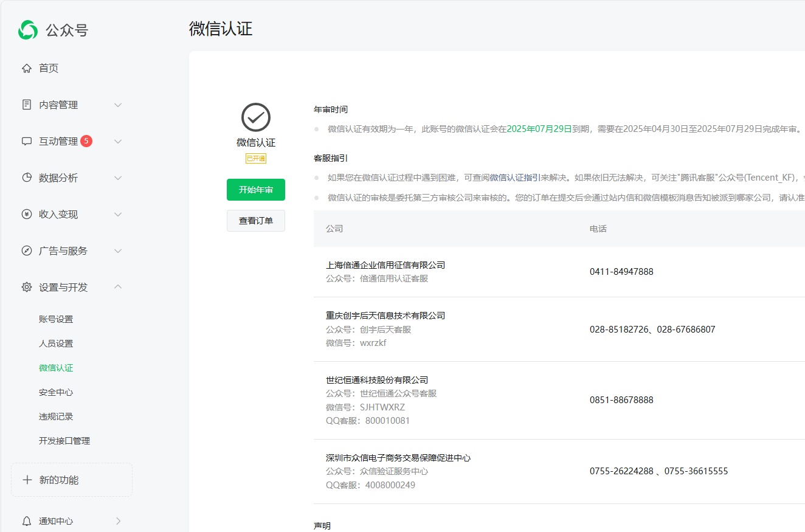This screenshot has height=532, width=805.
Task: Click phone number 028-85182726、028-67686807
Action: (652, 330)
